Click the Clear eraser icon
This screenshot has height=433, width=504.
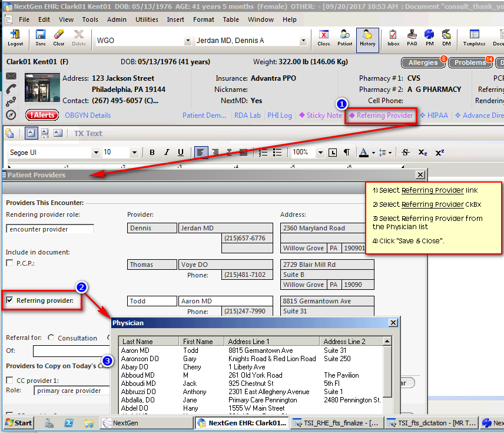coord(59,38)
